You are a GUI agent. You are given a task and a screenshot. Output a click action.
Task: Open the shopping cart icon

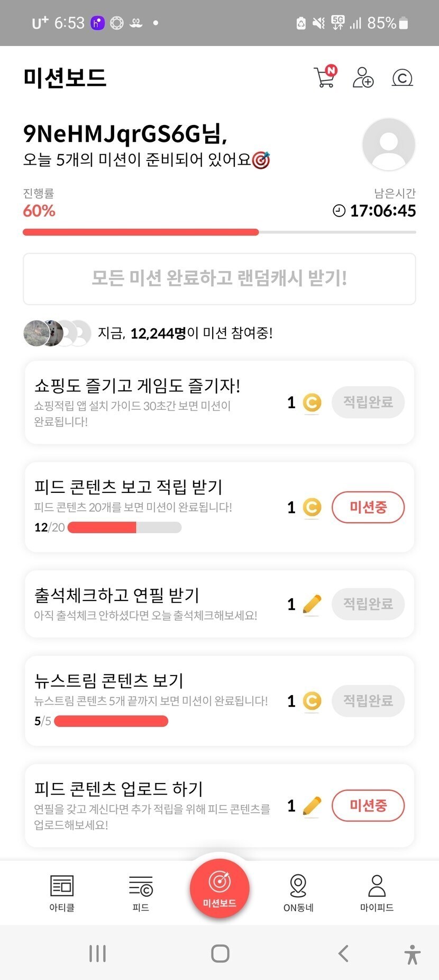pos(325,77)
